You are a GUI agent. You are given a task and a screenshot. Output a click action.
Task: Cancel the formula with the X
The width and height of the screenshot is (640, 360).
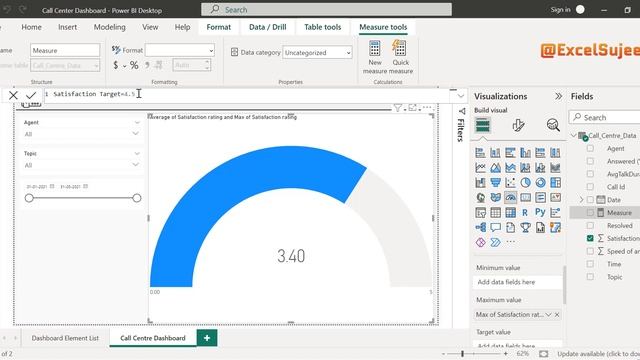tap(13, 96)
